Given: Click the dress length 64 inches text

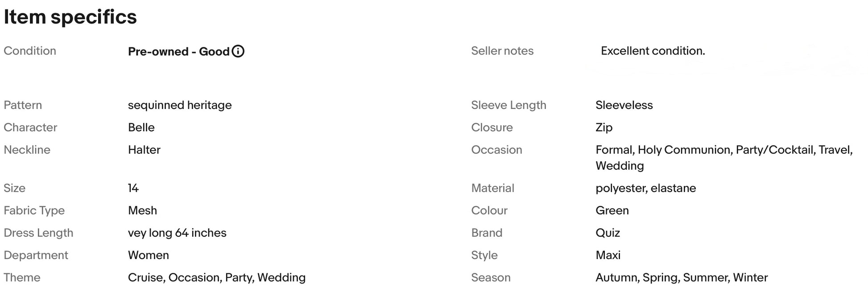Looking at the screenshot, I should [177, 233].
